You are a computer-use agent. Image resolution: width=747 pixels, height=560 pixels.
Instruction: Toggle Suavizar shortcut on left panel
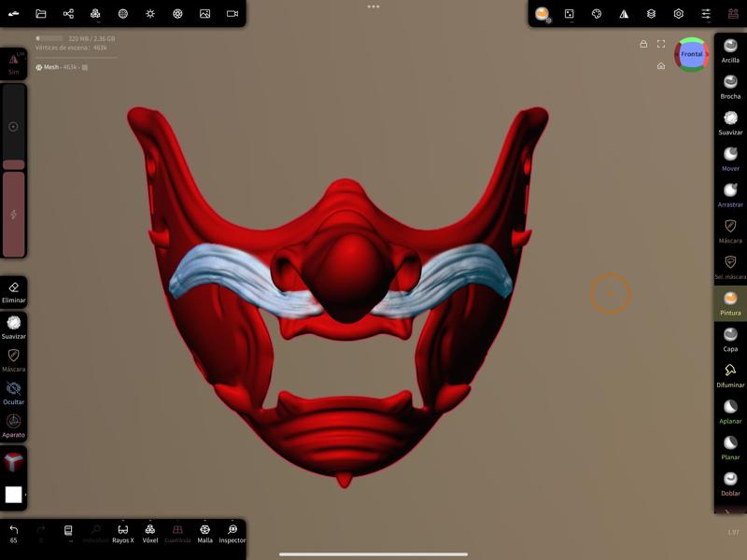(x=13, y=328)
